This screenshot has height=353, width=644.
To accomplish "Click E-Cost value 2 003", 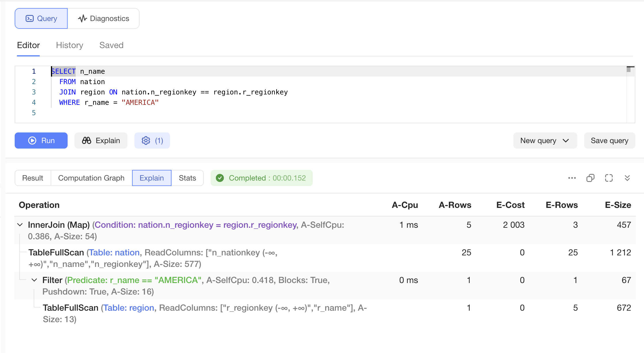I will (514, 225).
